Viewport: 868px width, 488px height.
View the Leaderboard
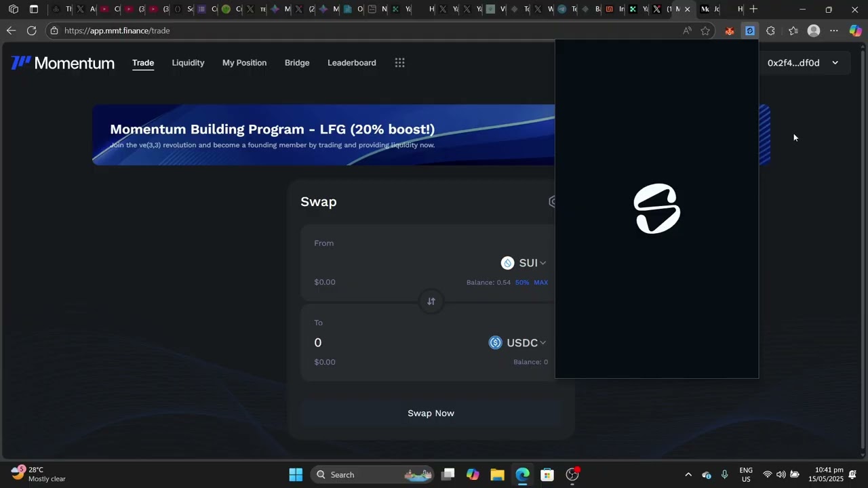point(351,62)
